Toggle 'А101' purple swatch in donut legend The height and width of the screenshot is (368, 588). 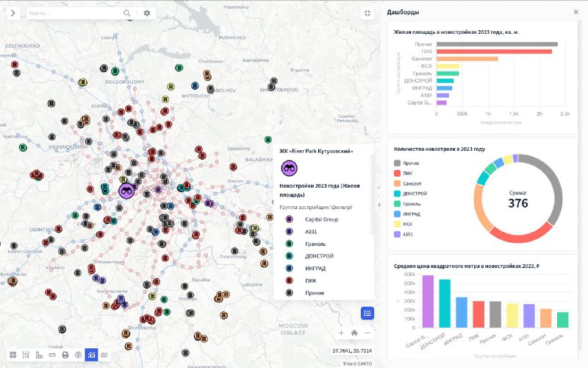pyautogui.click(x=397, y=234)
